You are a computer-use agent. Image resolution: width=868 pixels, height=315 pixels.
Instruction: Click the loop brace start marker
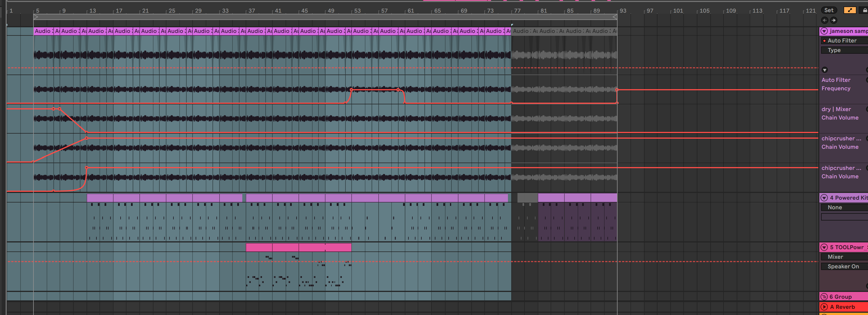(36, 17)
